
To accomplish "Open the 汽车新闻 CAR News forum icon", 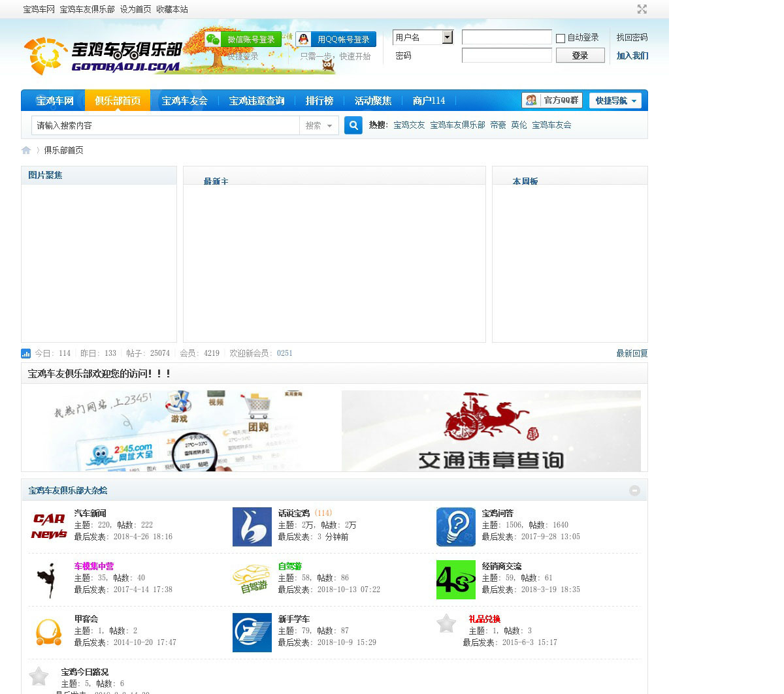I will tap(49, 526).
